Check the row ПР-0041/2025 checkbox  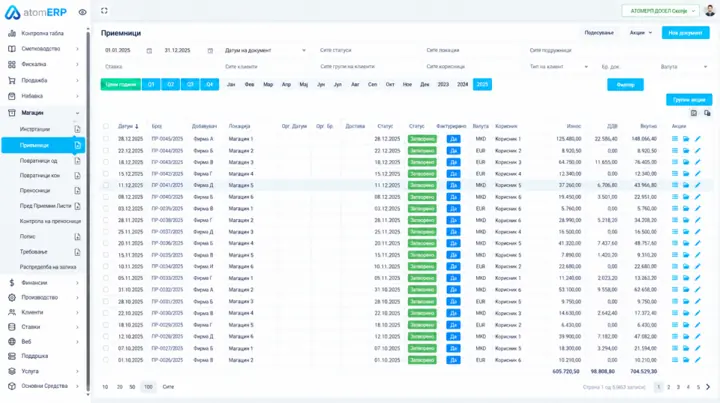coord(106,185)
